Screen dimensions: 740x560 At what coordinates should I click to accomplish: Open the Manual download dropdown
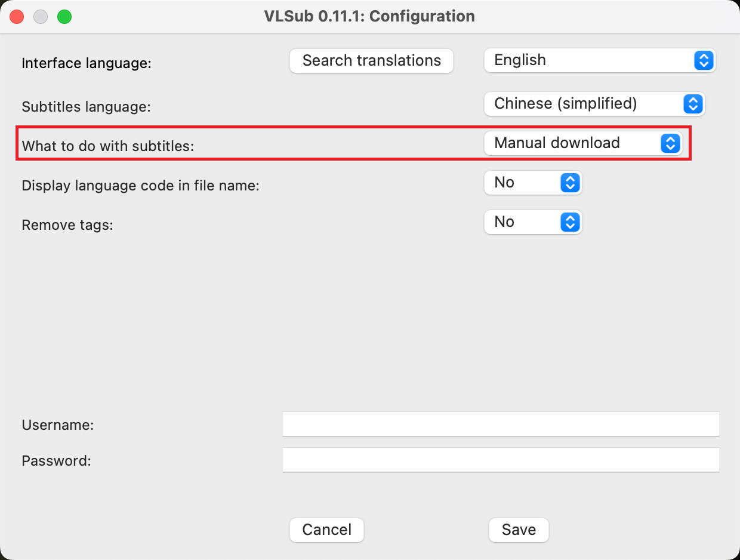[x=583, y=143]
